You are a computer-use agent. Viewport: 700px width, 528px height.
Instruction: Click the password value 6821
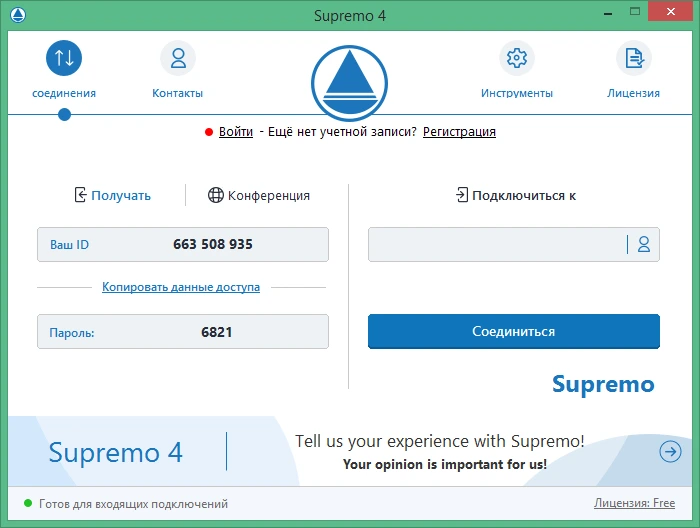pos(217,333)
